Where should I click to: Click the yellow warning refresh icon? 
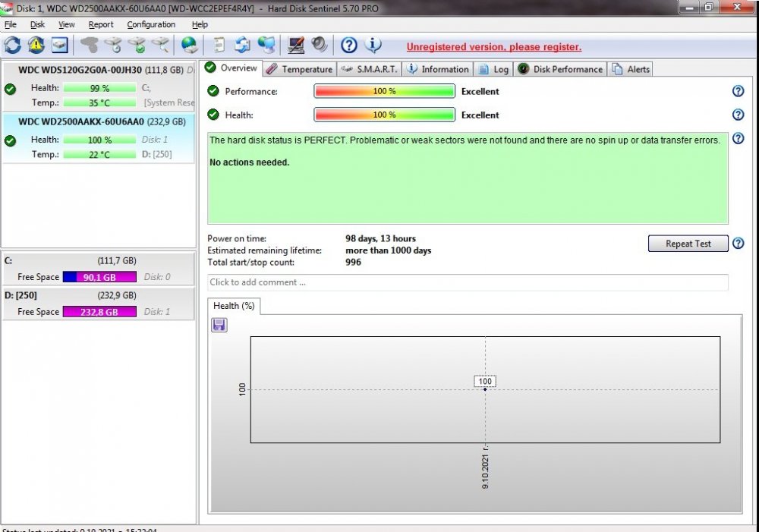[36, 46]
